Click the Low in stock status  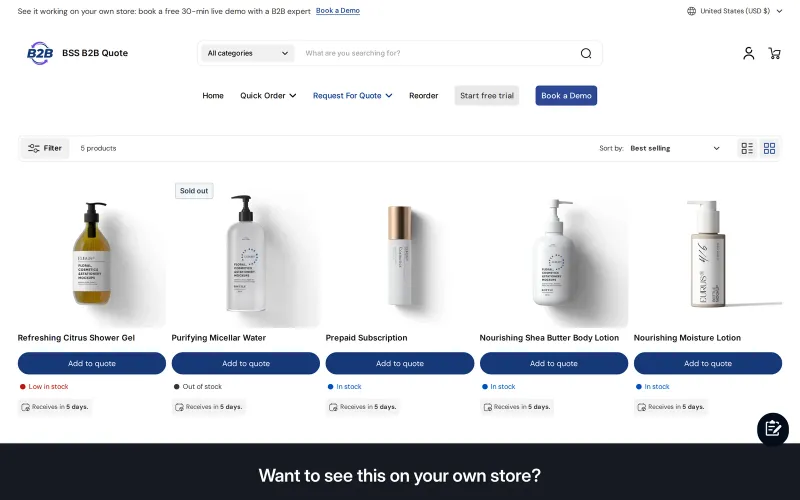click(x=44, y=387)
